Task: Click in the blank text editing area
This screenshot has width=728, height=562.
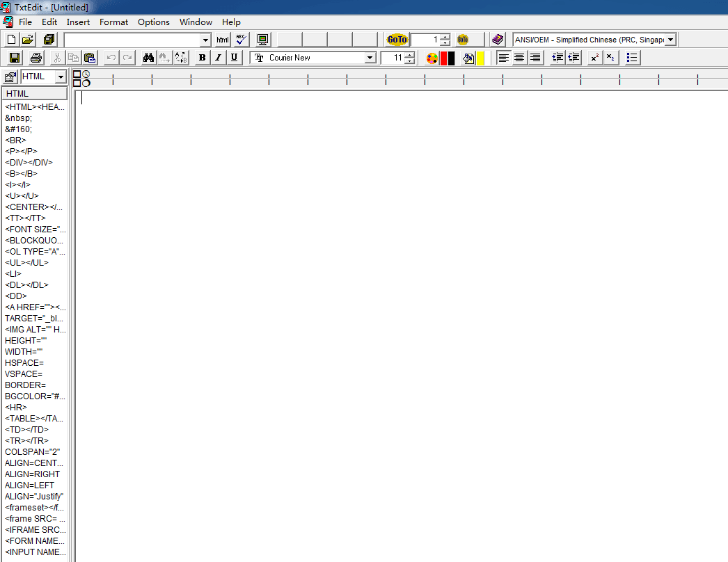Action: click(402, 325)
